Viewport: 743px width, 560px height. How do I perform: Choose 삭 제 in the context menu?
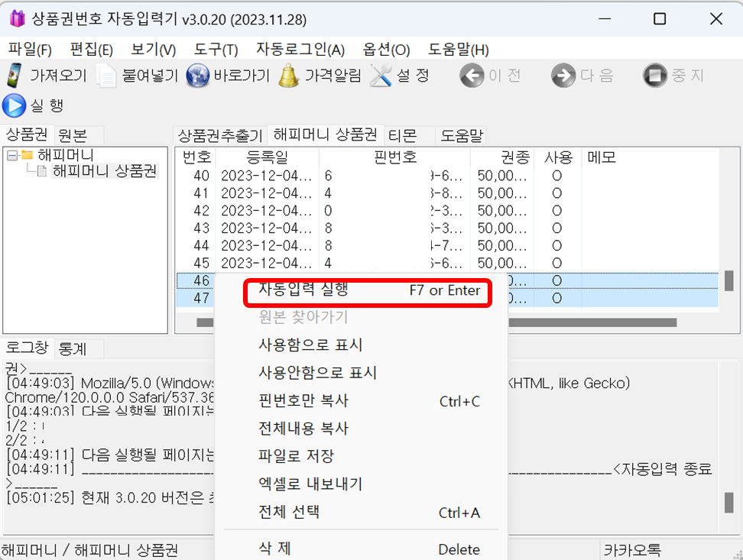pos(361,549)
